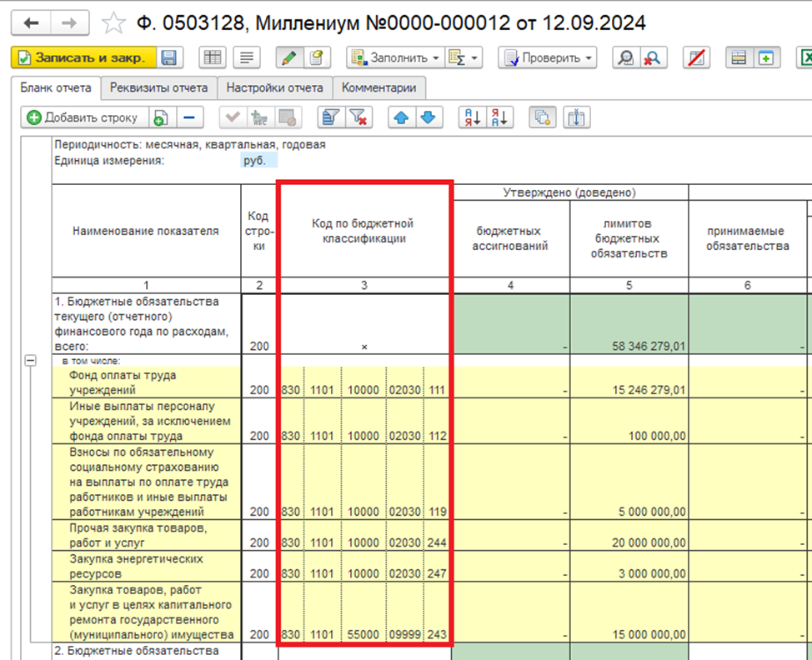Add report to favorites with star icon
The image size is (812, 660).
(113, 23)
